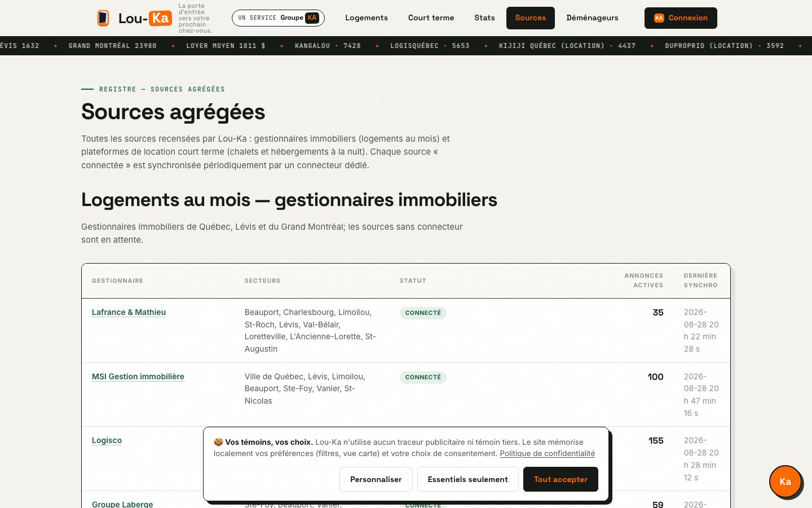Click the 35 active listings count
This screenshot has width=812, height=508.
pyautogui.click(x=657, y=312)
